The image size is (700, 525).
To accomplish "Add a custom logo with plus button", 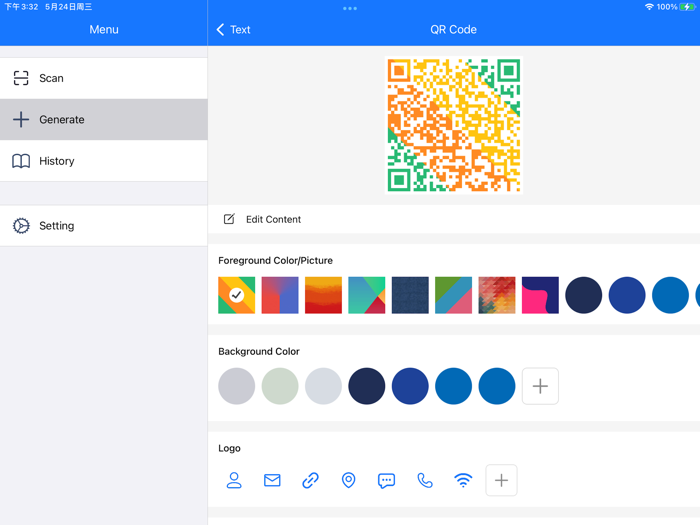I will tap(501, 480).
